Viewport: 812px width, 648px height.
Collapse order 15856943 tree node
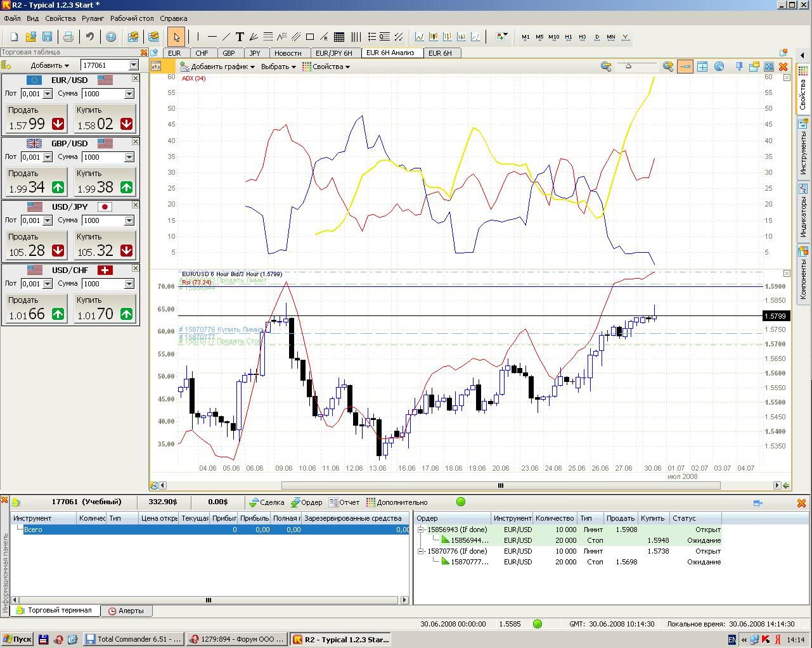(x=420, y=530)
